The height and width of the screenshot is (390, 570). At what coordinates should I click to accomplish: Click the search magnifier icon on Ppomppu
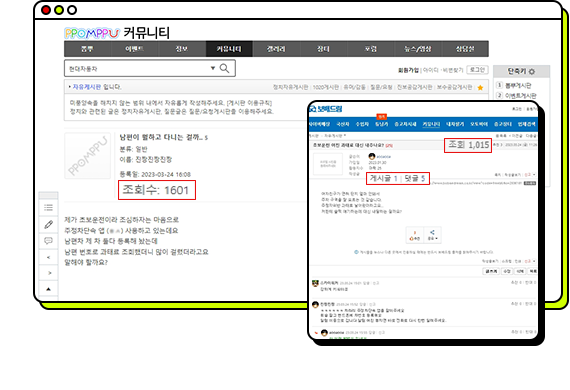coord(224,68)
